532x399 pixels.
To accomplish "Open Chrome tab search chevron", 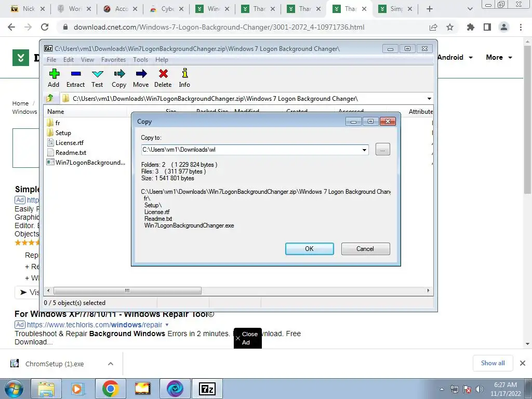I will tap(470, 9).
